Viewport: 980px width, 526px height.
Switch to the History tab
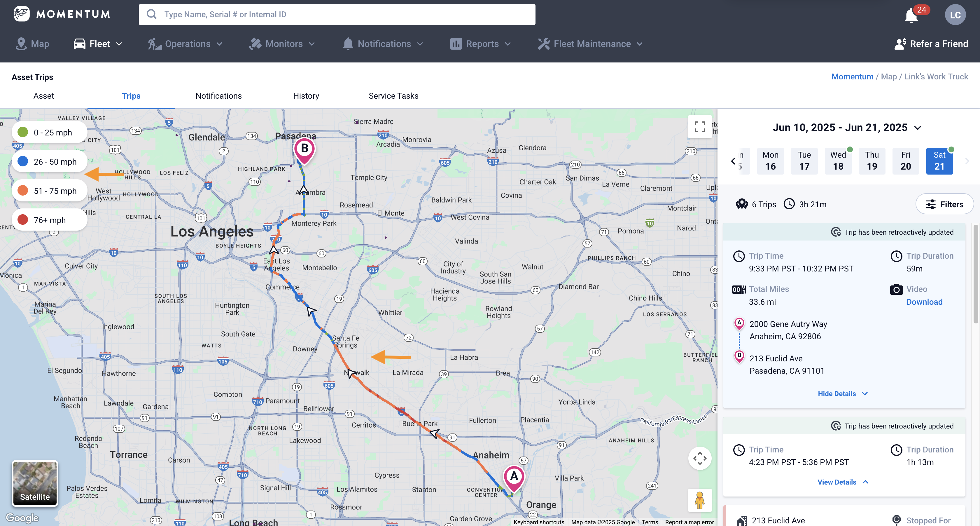[x=306, y=96]
